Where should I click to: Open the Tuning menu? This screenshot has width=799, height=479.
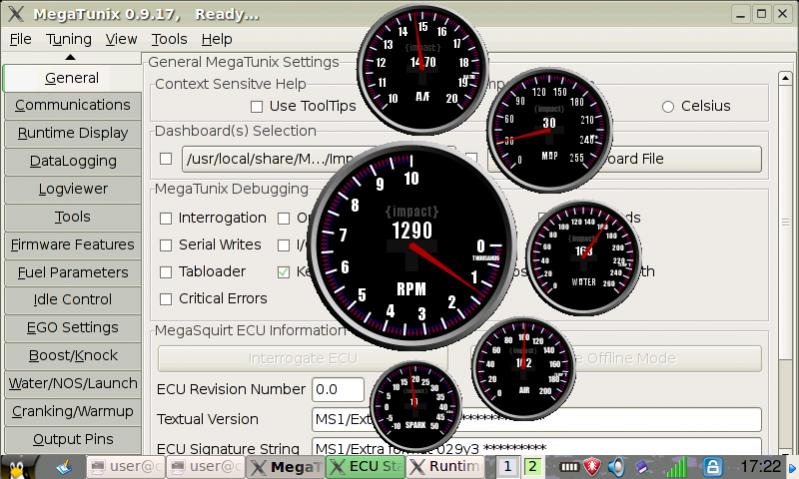[68, 39]
